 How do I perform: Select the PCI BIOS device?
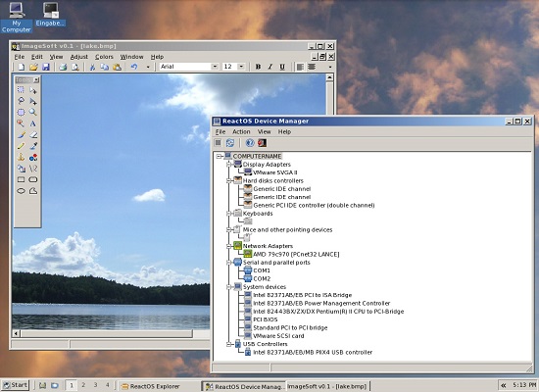tap(265, 319)
